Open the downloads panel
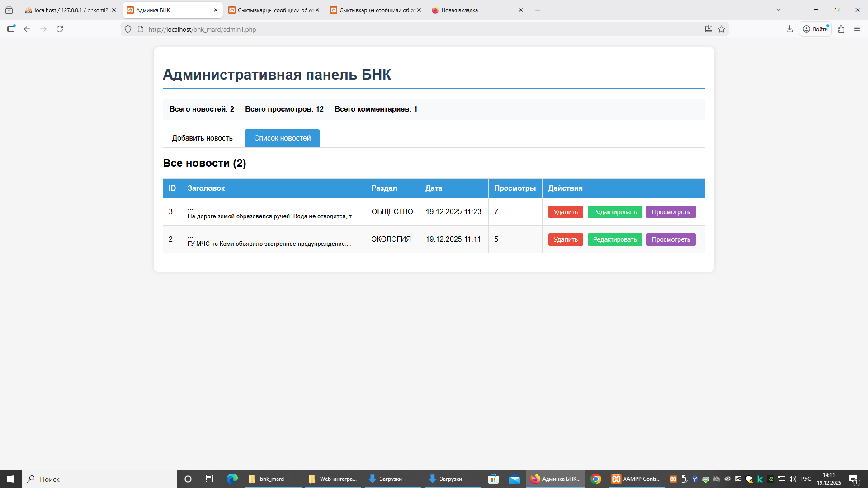868x488 pixels. click(789, 29)
